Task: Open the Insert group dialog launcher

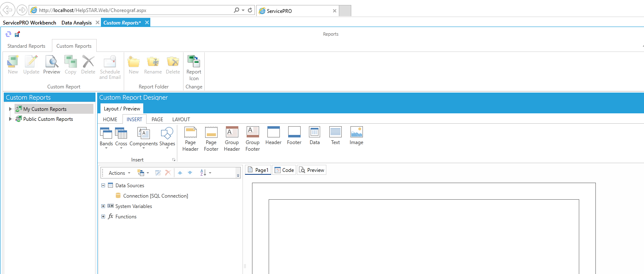Action: point(174,160)
